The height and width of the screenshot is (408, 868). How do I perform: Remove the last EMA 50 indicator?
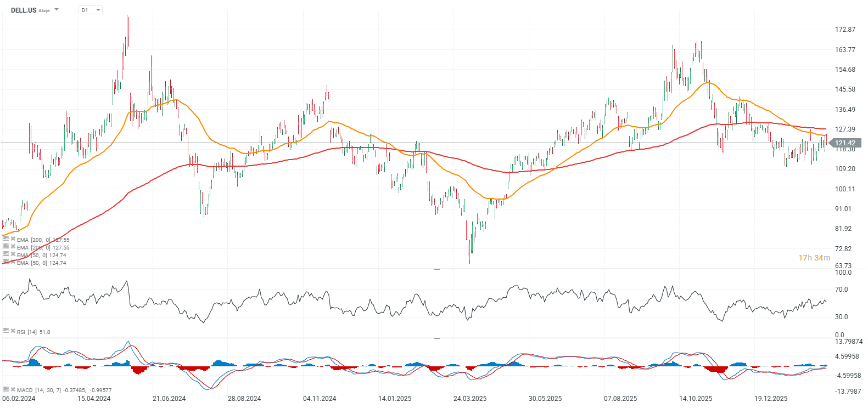[x=13, y=262]
